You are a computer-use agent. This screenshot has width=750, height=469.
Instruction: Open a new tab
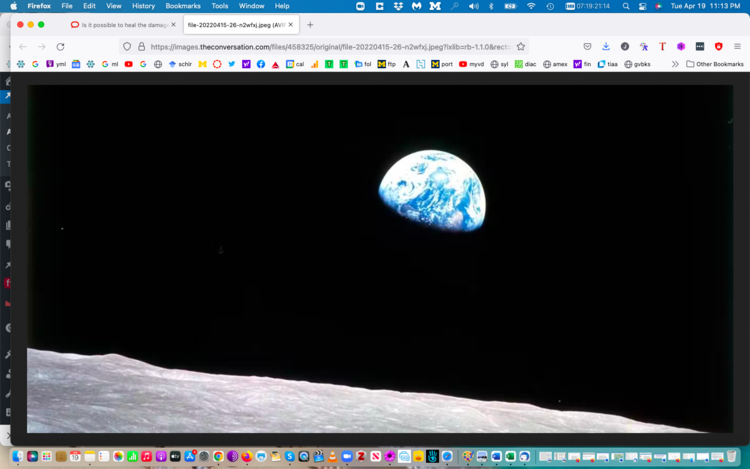pos(310,25)
